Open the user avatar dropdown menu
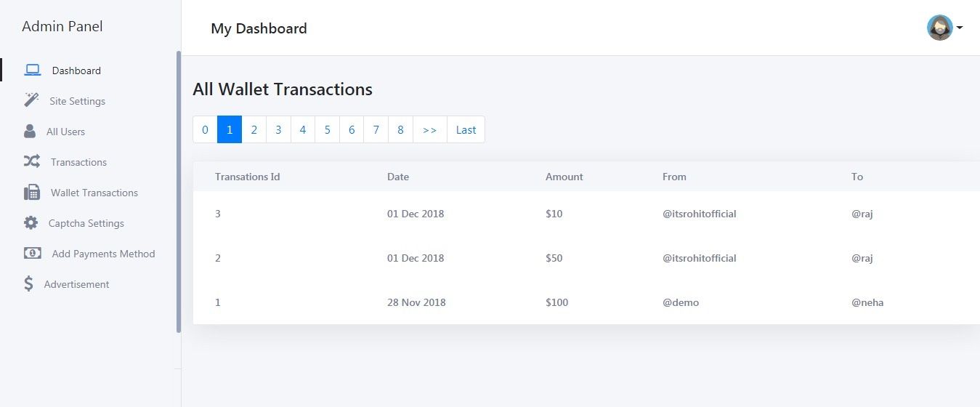The image size is (980, 407). pos(939,28)
